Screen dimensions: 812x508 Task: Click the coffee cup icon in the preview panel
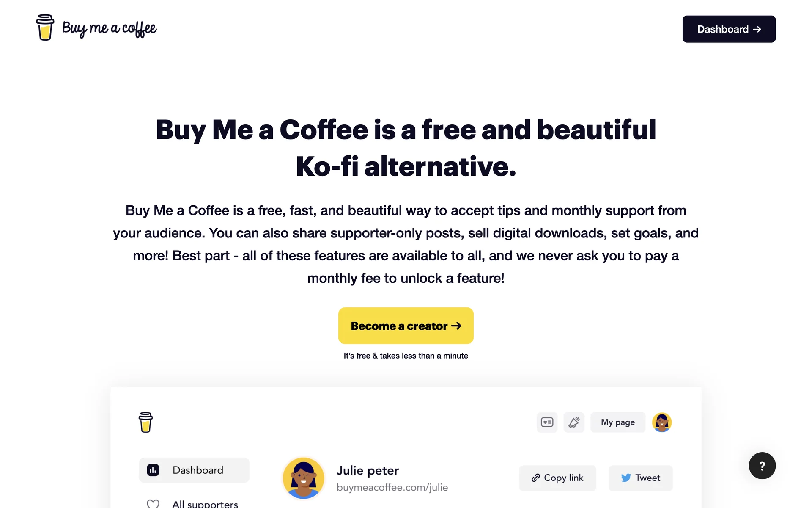tap(145, 422)
